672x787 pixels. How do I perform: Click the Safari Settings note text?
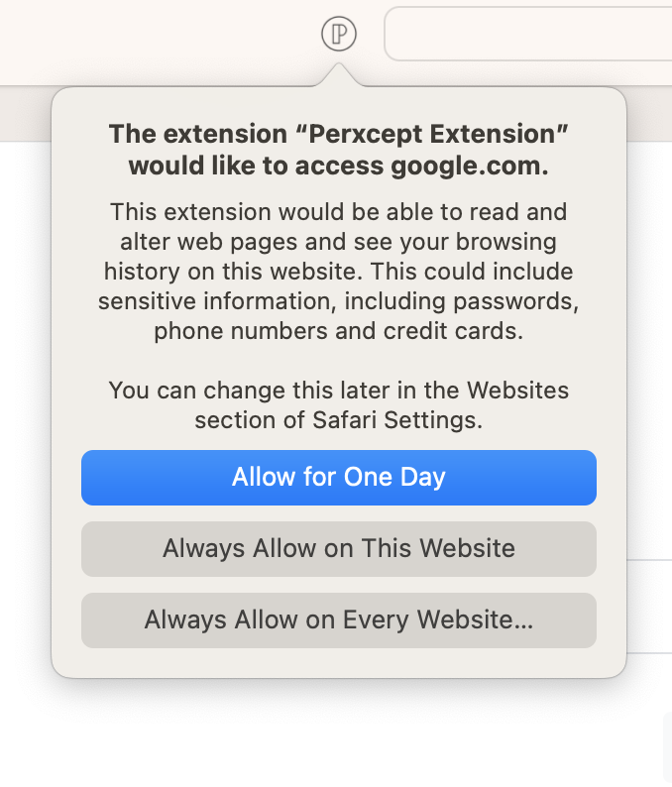(x=339, y=405)
